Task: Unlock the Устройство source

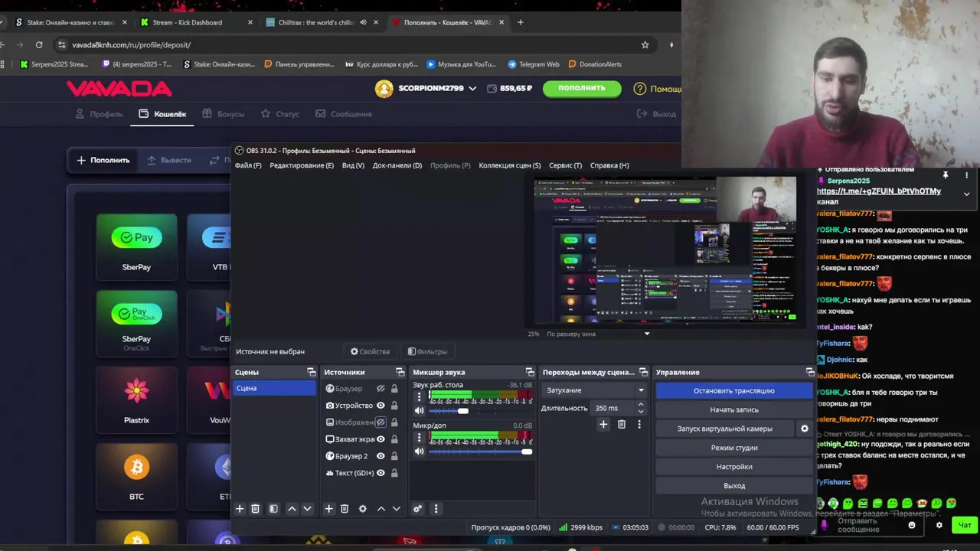Action: (394, 406)
